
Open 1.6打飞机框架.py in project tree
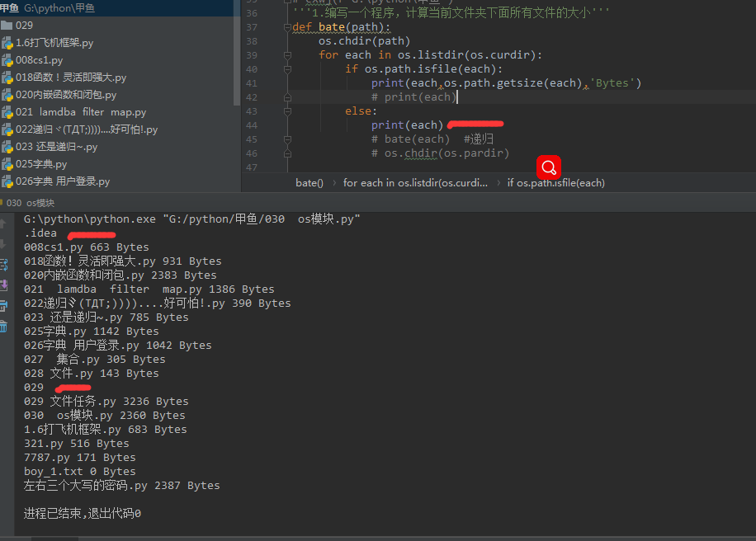pyautogui.click(x=54, y=43)
